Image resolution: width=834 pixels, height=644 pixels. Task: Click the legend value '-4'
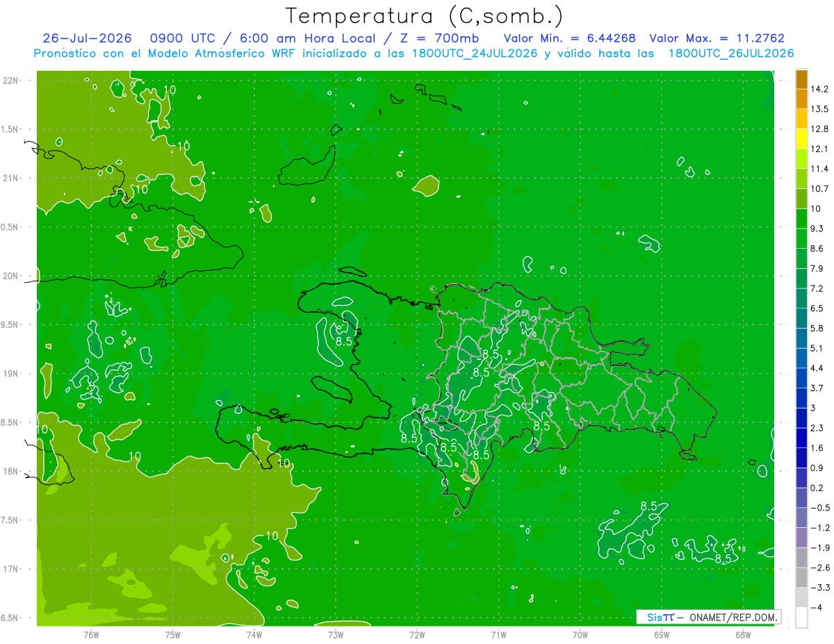tap(816, 608)
